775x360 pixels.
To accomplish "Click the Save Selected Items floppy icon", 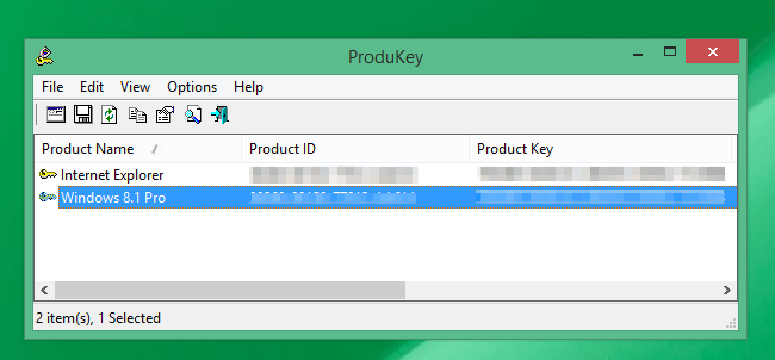I will click(83, 115).
